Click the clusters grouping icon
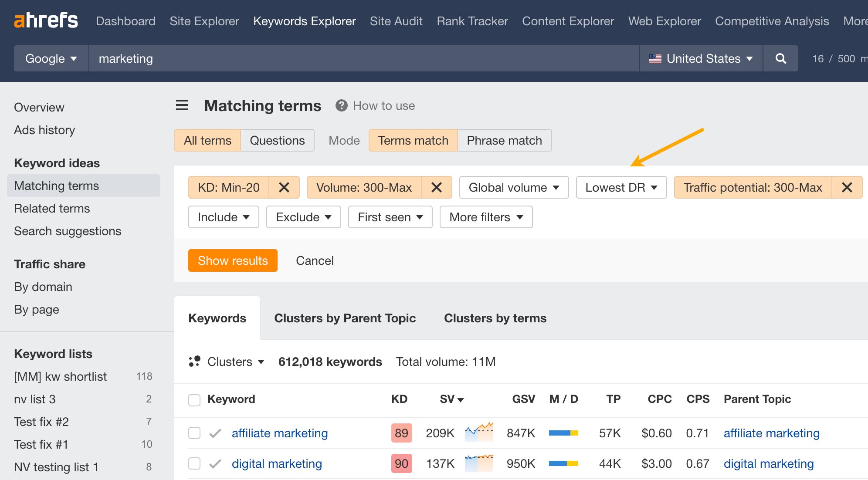 pyautogui.click(x=194, y=362)
